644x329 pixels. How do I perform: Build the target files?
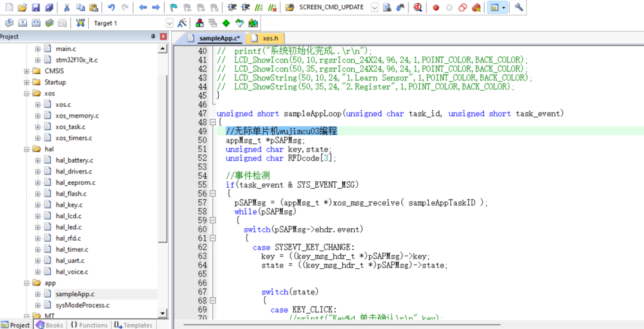[23, 23]
